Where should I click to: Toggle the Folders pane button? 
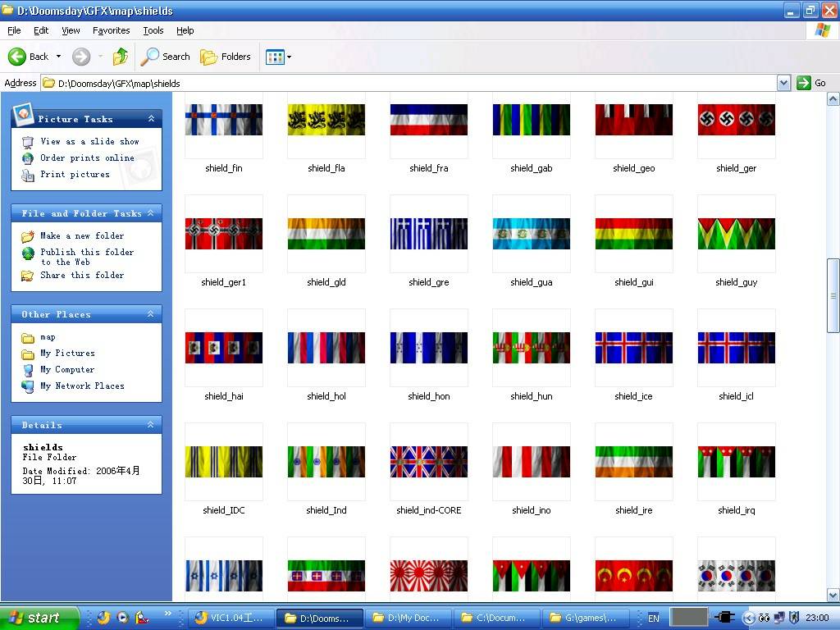tap(226, 57)
